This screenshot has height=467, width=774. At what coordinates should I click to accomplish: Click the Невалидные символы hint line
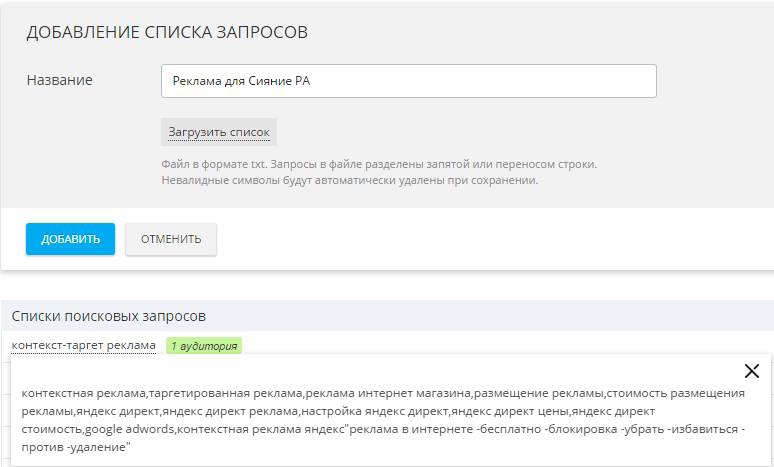pos(349,180)
